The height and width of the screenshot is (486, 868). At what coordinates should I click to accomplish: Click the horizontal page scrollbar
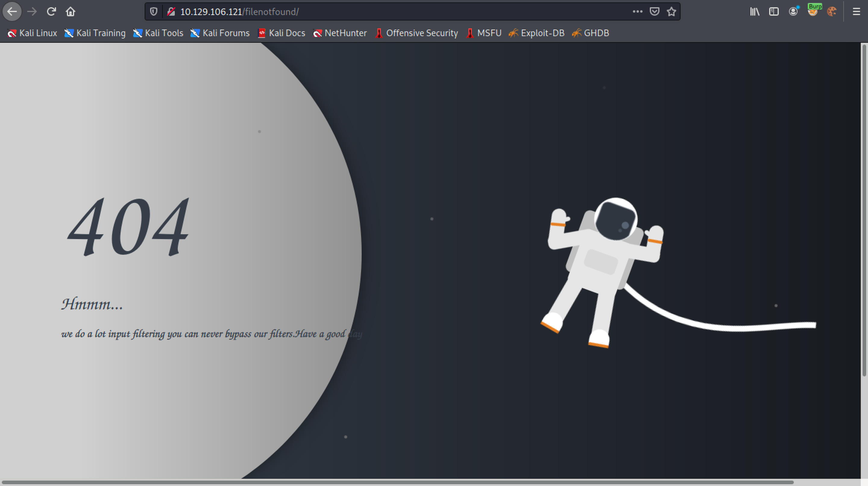[398, 482]
